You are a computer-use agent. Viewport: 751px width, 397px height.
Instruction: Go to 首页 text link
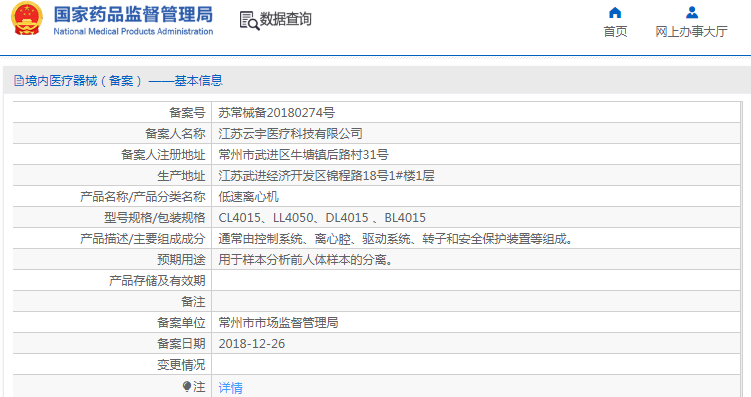(615, 32)
